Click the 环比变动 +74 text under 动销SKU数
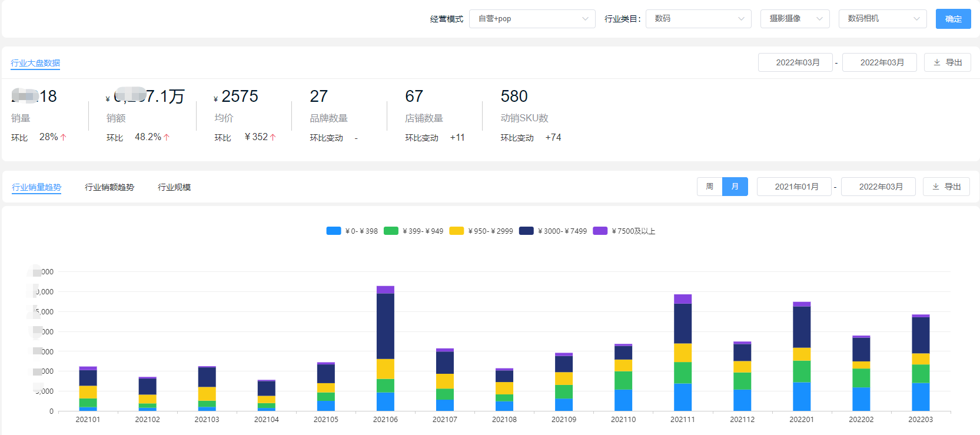This screenshot has width=980, height=435. tap(531, 138)
